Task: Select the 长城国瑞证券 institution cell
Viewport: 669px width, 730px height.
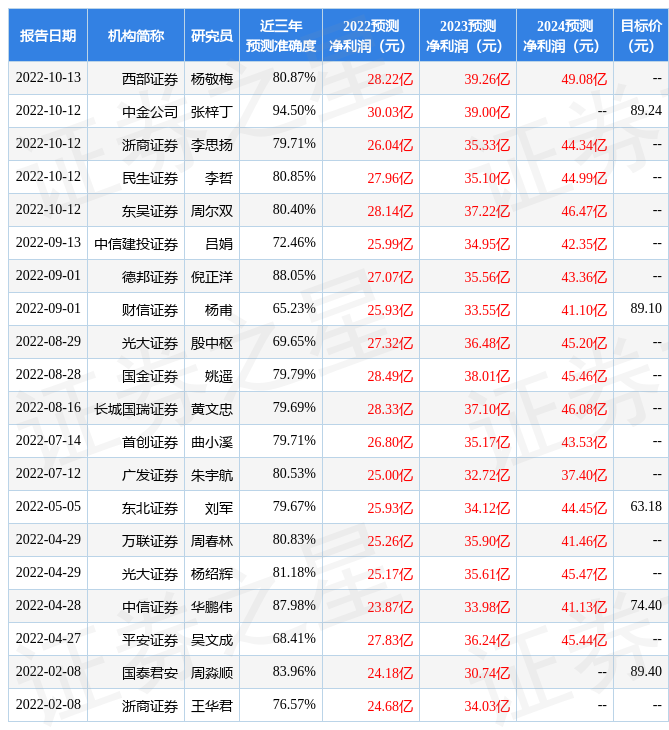Action: pos(136,409)
